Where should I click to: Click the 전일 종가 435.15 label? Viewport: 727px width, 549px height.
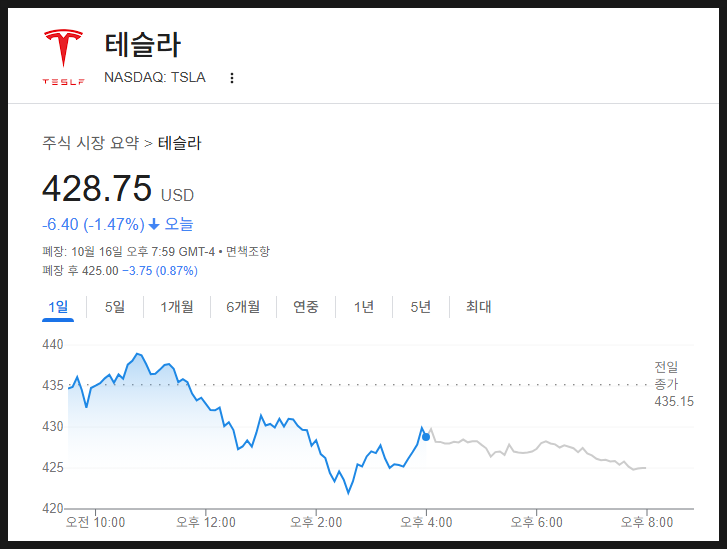click(x=666, y=384)
